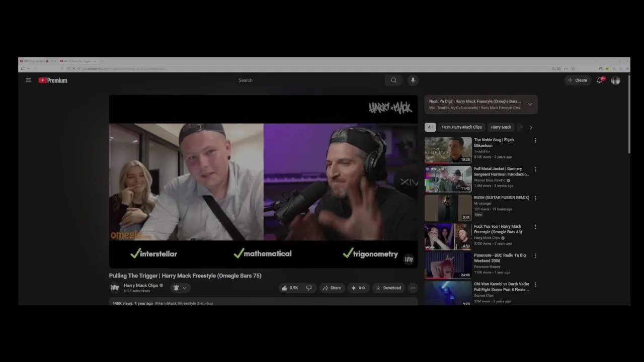Viewport: 644px width, 362px height.
Task: Expand the Next: Ya Dig? playlist panel
Action: (530, 104)
